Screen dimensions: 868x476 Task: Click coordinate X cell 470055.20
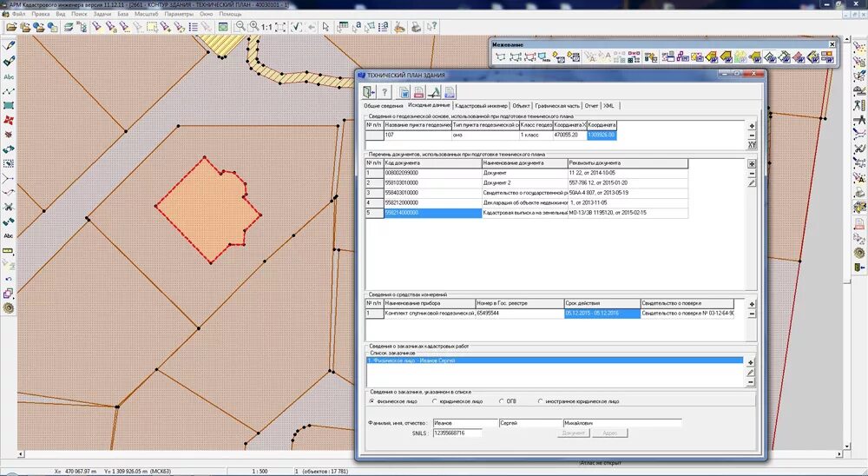(569, 136)
